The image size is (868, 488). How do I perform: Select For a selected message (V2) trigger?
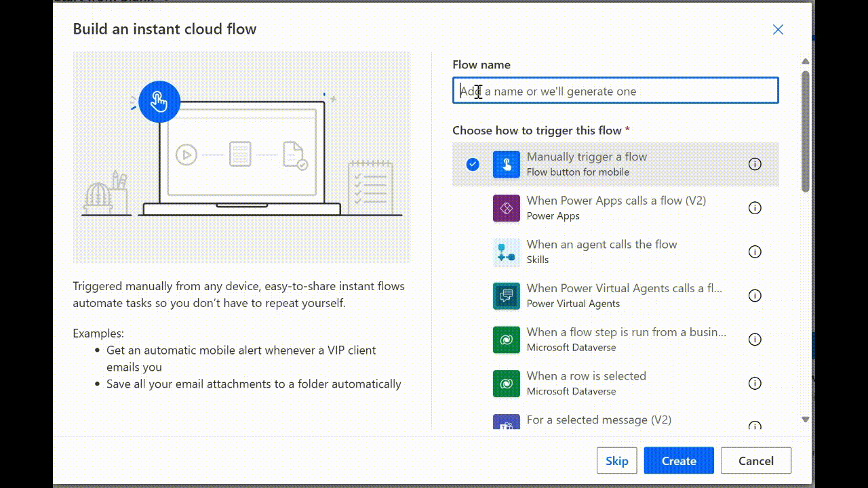pyautogui.click(x=616, y=418)
